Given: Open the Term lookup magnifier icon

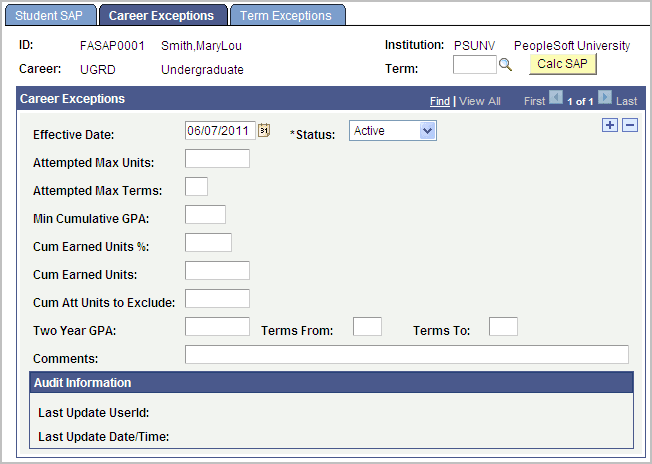Looking at the screenshot, I should [505, 65].
